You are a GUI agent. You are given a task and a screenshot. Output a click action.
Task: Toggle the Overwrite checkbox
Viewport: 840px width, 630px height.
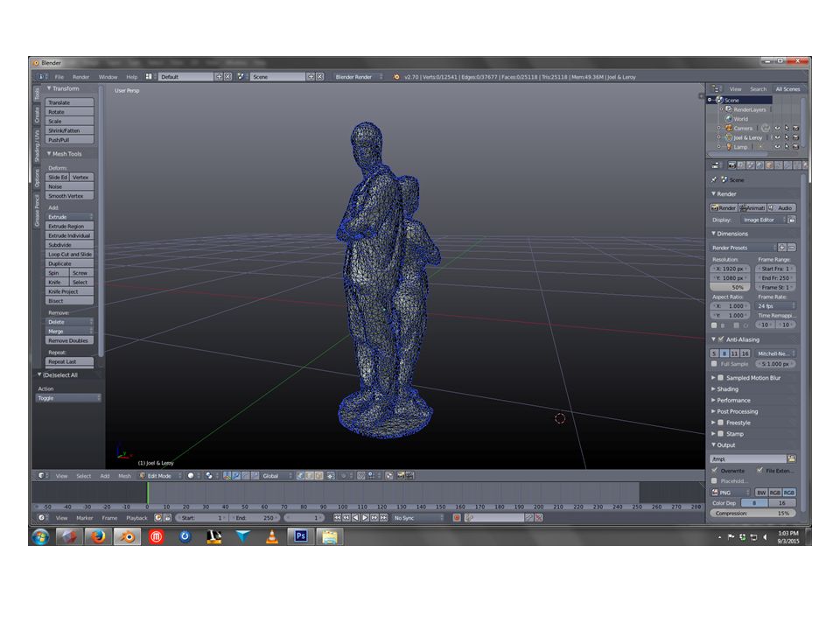click(x=715, y=471)
